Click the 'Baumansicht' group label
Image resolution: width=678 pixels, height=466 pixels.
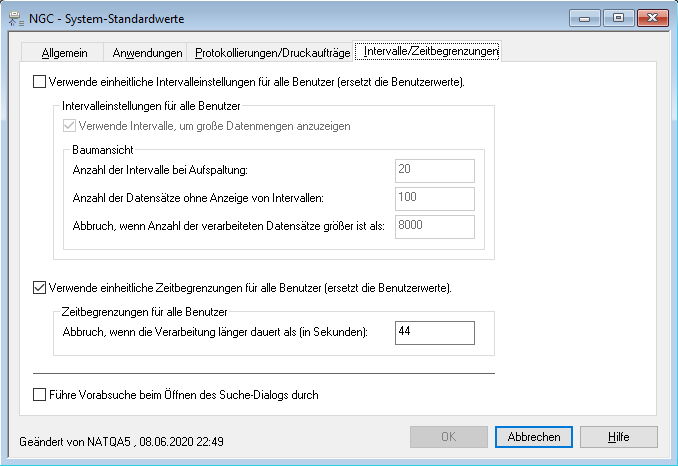coord(103,150)
